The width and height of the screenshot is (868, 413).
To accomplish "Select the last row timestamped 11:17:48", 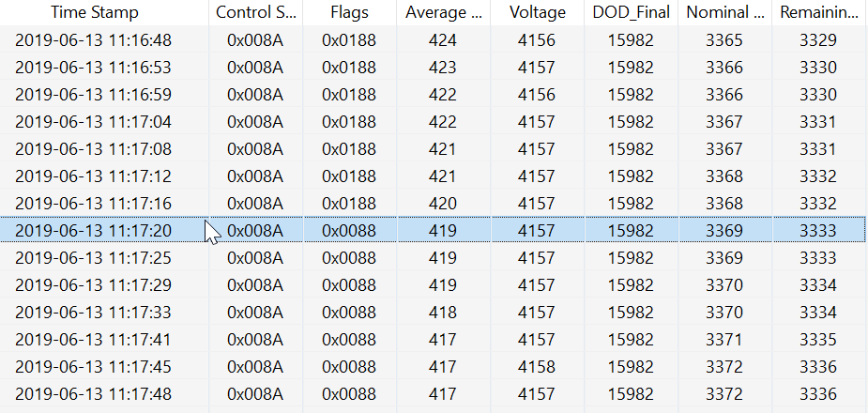I will point(434,394).
